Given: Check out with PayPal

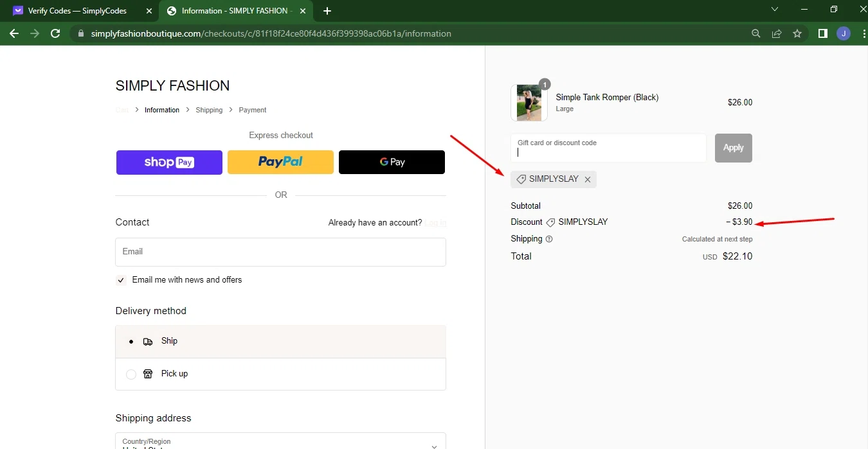Looking at the screenshot, I should (280, 163).
